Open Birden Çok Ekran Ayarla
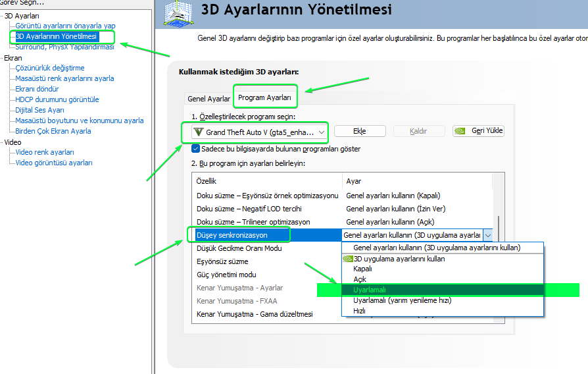 (x=53, y=131)
